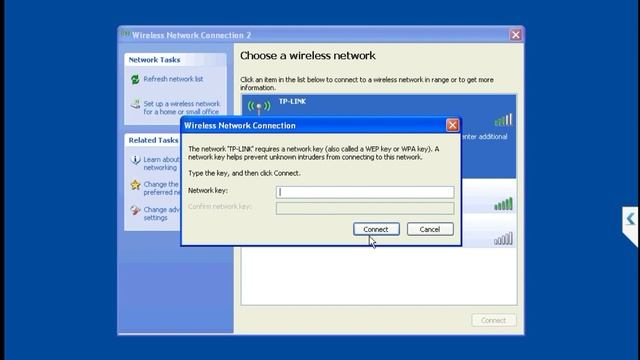This screenshot has height=360, width=640.
Task: Open Change the order of preferred networks link
Action: coord(162,188)
